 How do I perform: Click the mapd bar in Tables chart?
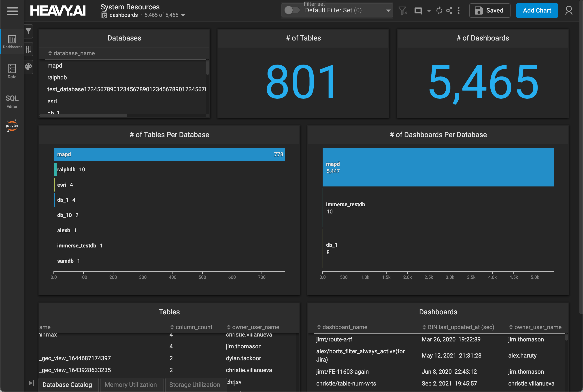[x=169, y=154]
